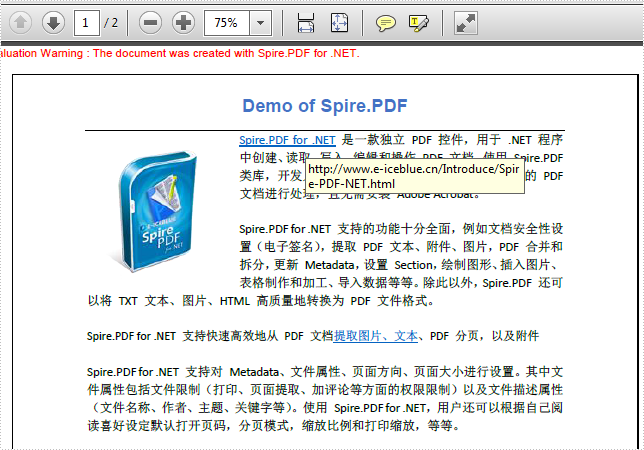
Task: Toggle full screen read mode
Action: coord(465,22)
